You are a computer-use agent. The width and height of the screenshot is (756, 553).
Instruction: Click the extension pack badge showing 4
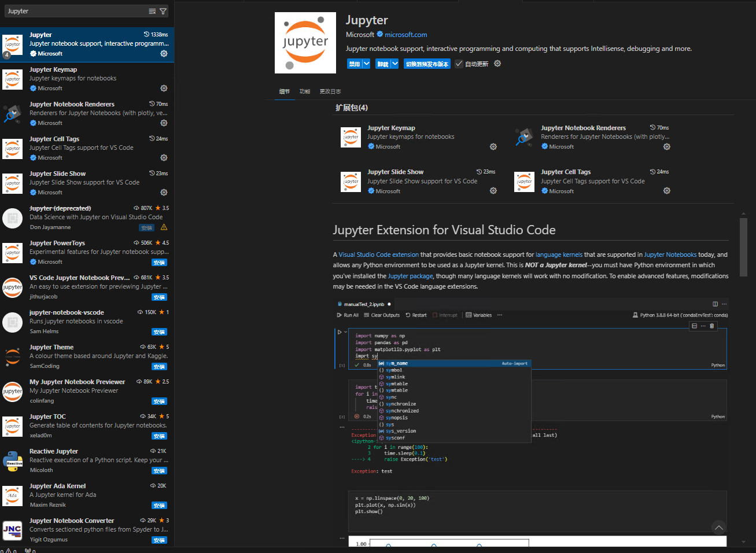[6, 55]
